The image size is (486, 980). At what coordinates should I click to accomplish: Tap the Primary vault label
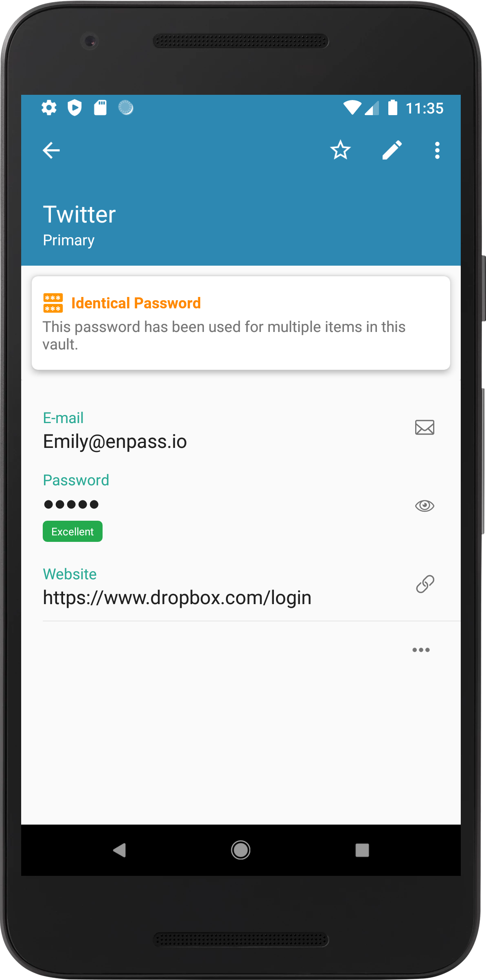point(69,240)
